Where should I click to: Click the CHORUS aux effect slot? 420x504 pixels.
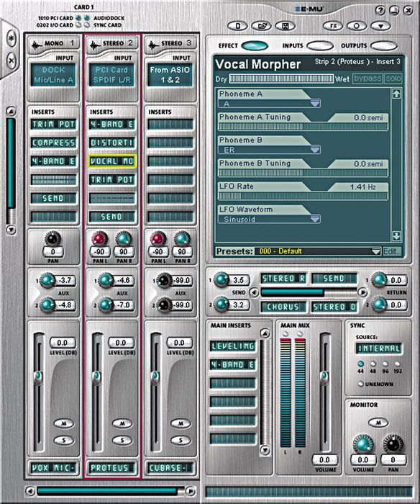point(283,307)
